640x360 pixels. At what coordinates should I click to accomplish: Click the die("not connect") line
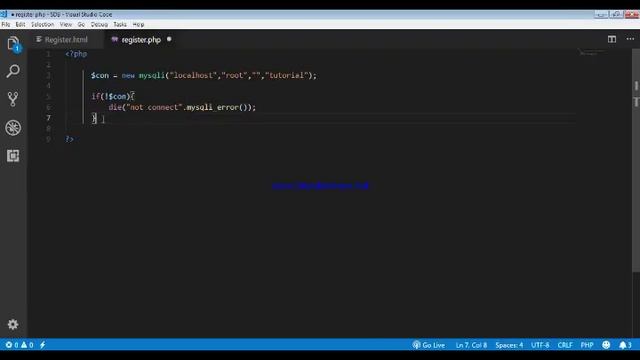coord(182,107)
